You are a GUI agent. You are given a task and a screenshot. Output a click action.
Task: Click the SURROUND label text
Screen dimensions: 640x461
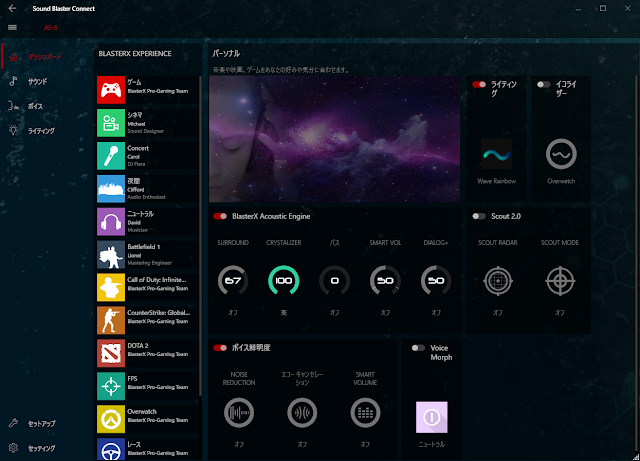pyautogui.click(x=233, y=243)
